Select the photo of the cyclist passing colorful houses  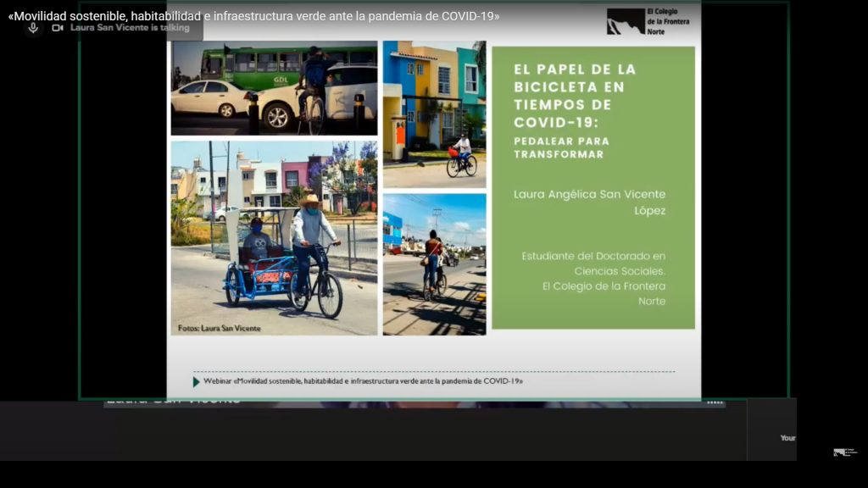tap(435, 114)
